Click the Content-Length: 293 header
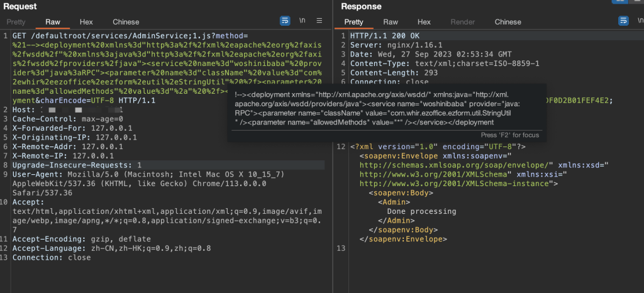The width and height of the screenshot is (644, 293). click(394, 73)
